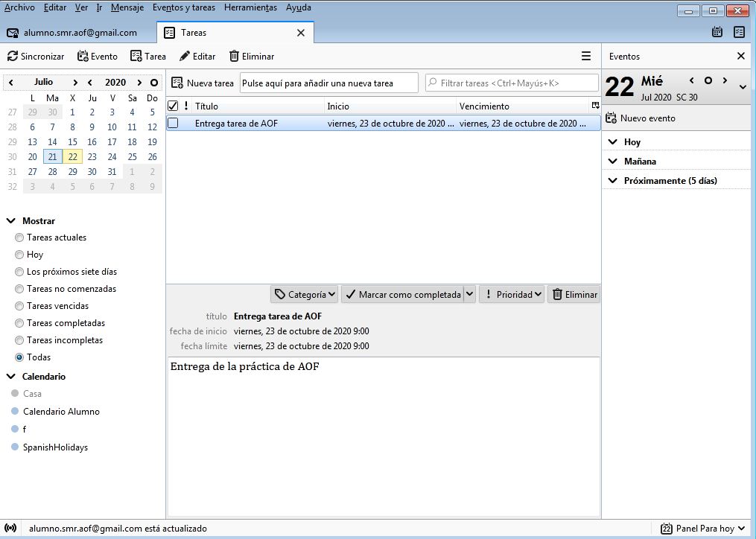The image size is (756, 539).
Task: Select the Todas radio button
Action: click(19, 357)
